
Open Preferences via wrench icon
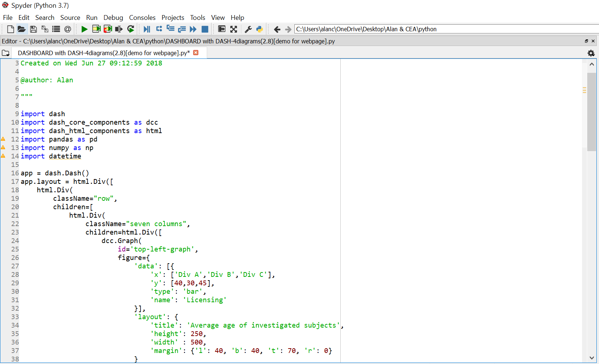(x=248, y=29)
